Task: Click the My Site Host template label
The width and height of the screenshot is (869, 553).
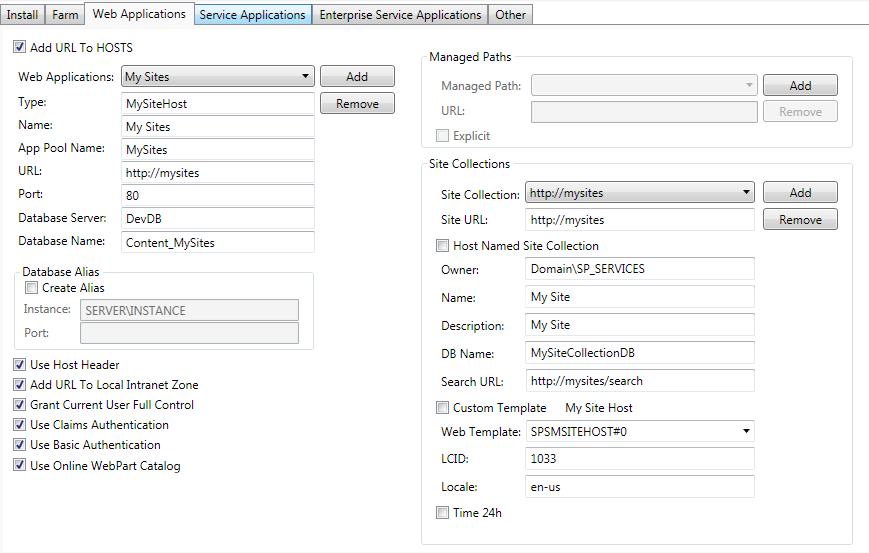Action: [599, 408]
